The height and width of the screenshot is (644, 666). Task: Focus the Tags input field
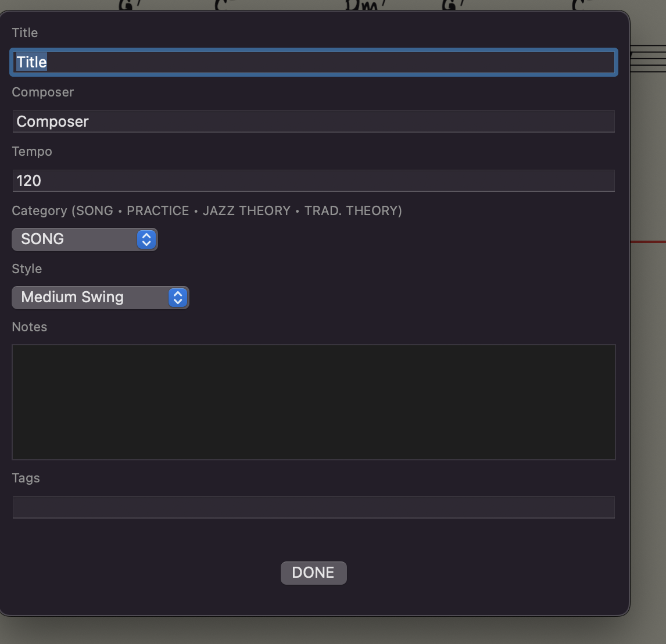coord(314,507)
